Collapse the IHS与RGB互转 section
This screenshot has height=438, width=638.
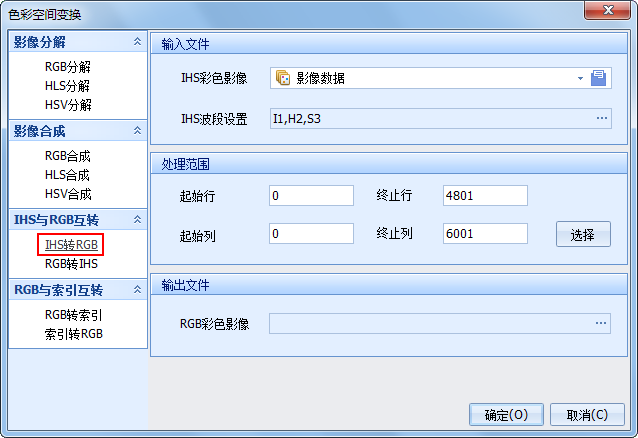point(136,219)
